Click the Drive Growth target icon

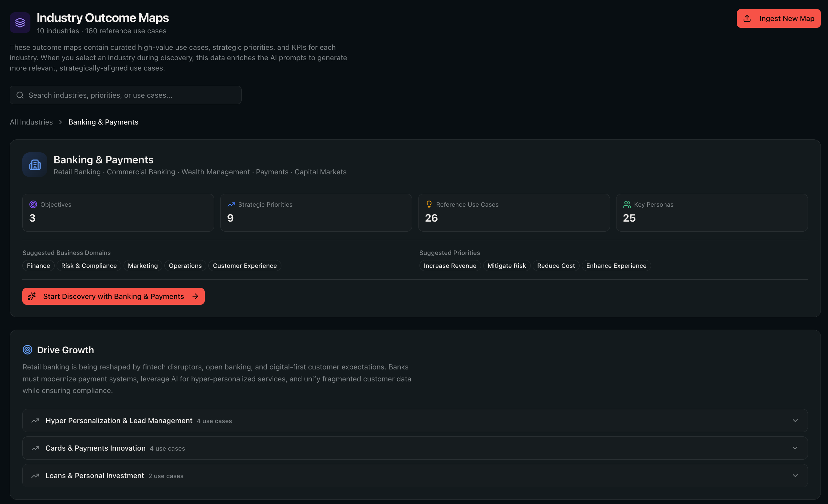[x=27, y=350]
